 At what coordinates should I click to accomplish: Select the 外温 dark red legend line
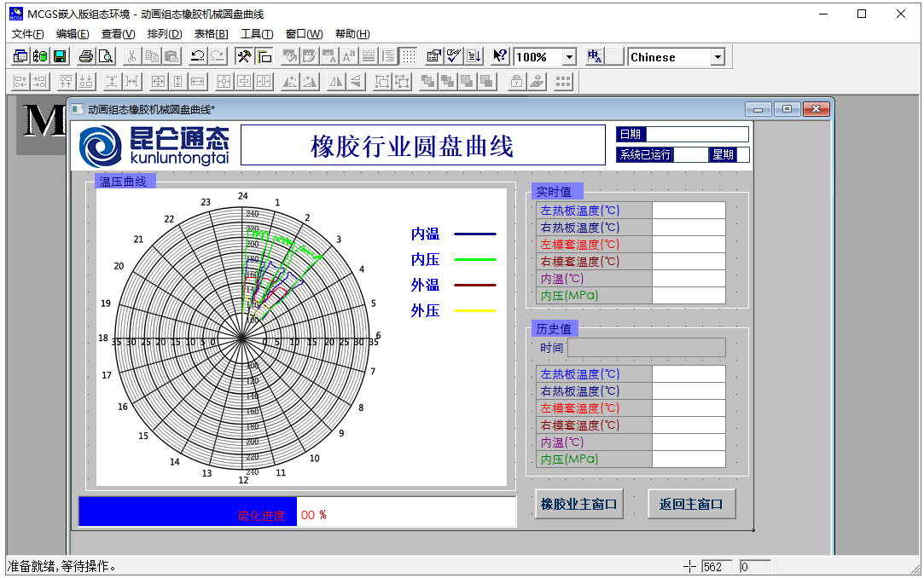pyautogui.click(x=475, y=285)
